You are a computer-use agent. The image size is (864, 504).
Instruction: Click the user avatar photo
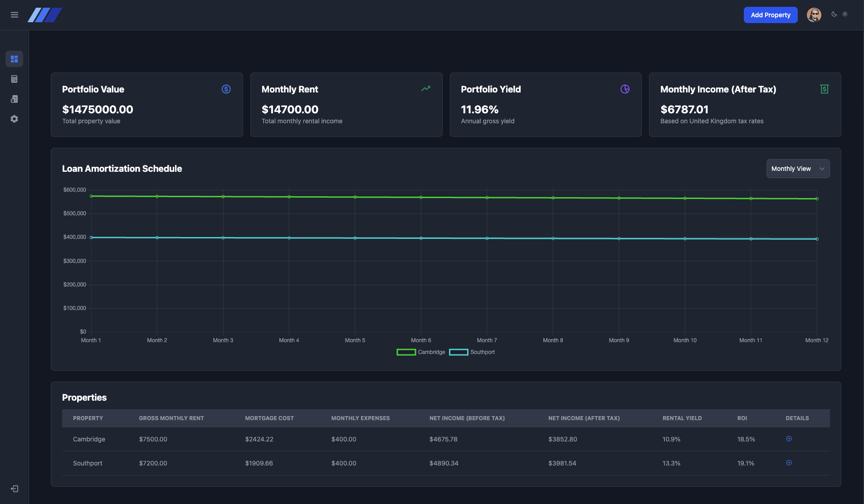tap(814, 15)
